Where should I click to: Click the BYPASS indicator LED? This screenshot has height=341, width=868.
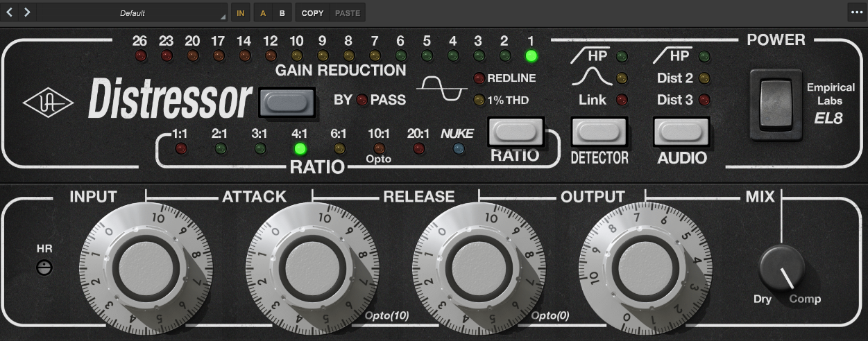pos(361,100)
